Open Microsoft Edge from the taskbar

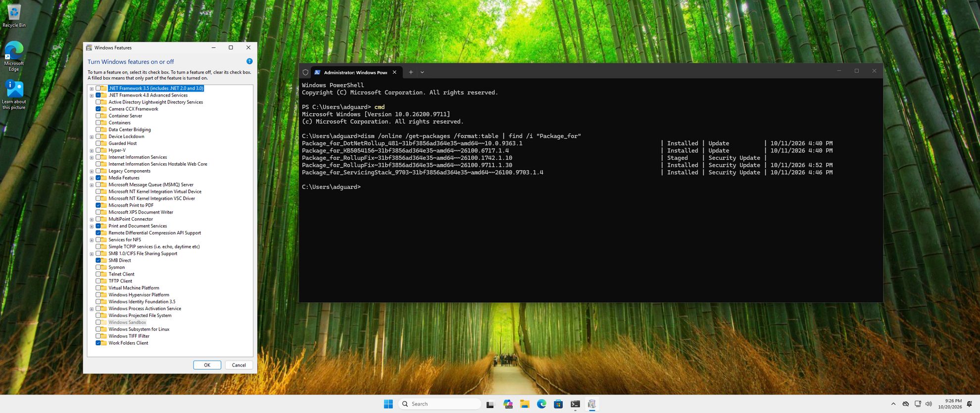coord(541,404)
